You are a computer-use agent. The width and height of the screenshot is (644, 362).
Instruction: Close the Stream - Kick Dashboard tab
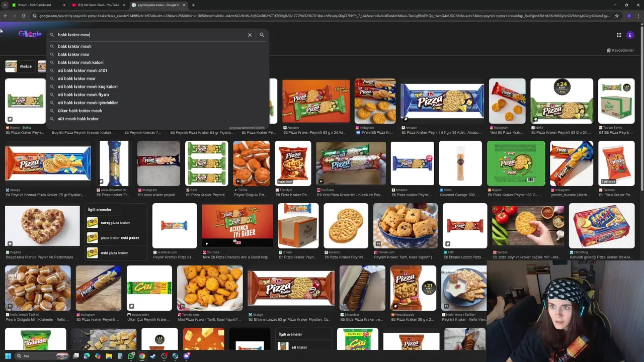click(64, 5)
